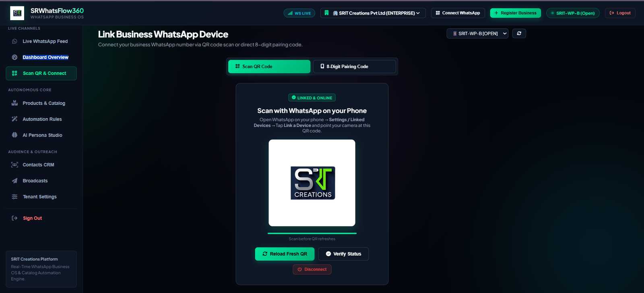Open Tenant Settings
Screen dimensions: 644x293
coord(41,197)
